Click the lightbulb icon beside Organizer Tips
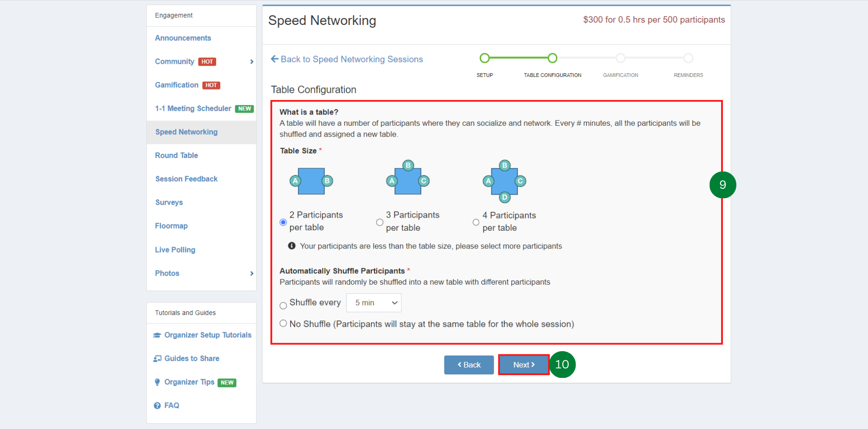This screenshot has height=429, width=868. (157, 382)
